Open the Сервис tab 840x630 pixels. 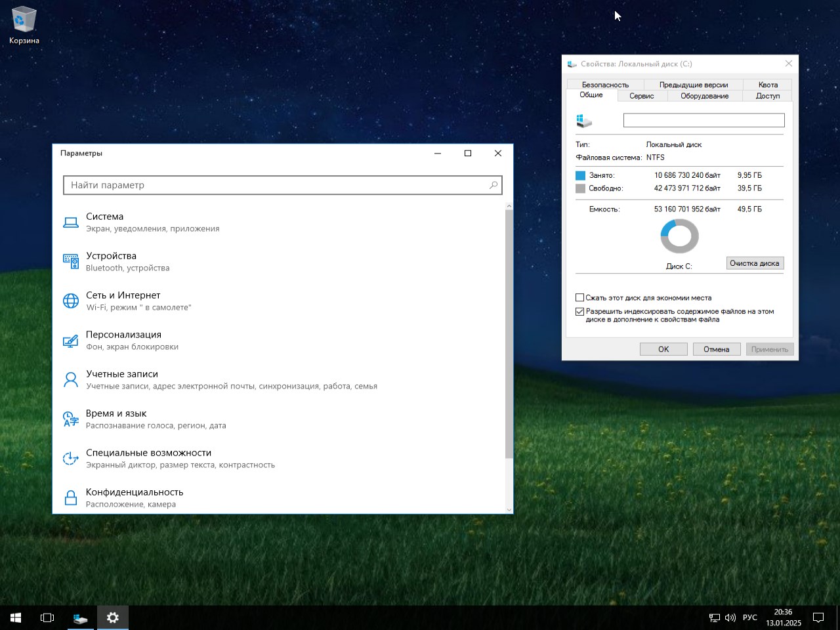[641, 96]
